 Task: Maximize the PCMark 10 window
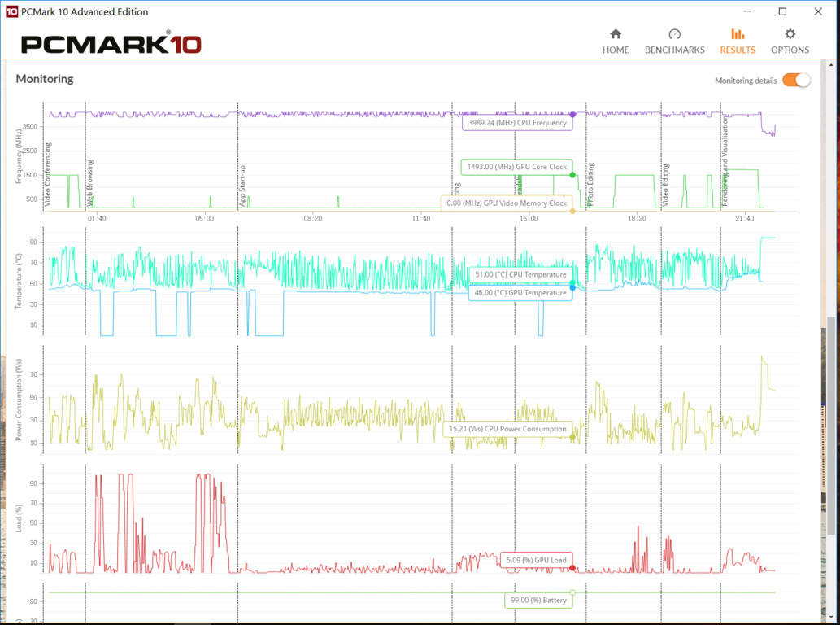tap(783, 11)
